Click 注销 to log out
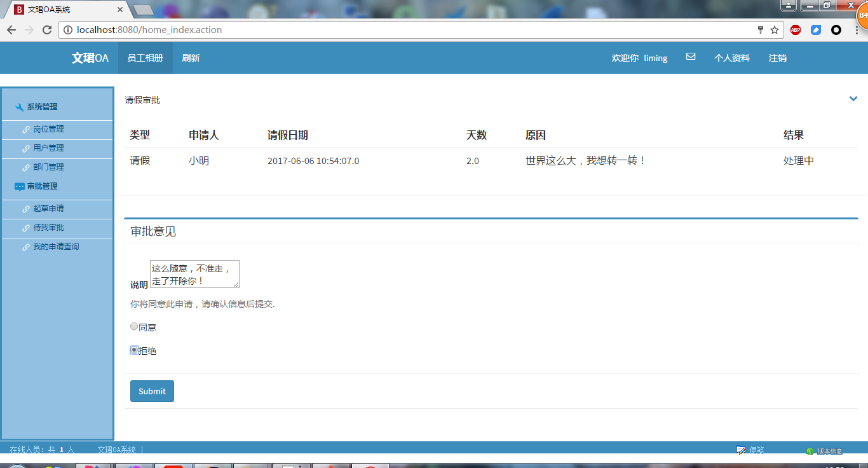The image size is (868, 468). pos(778,58)
